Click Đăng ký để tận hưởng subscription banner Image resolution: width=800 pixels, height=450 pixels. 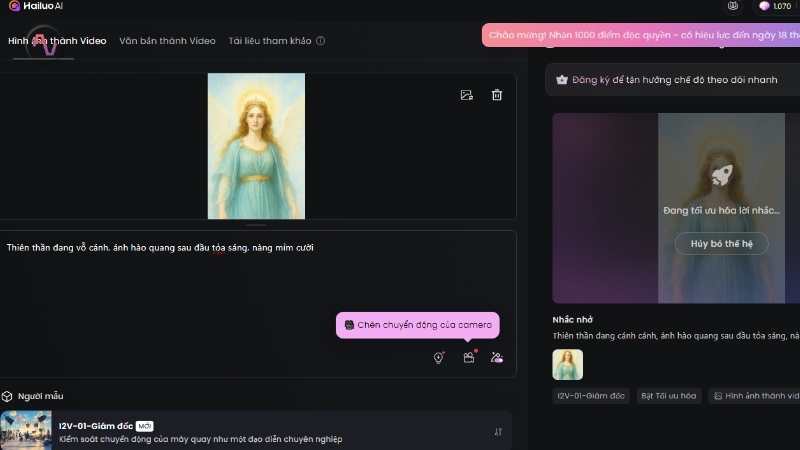(x=673, y=80)
